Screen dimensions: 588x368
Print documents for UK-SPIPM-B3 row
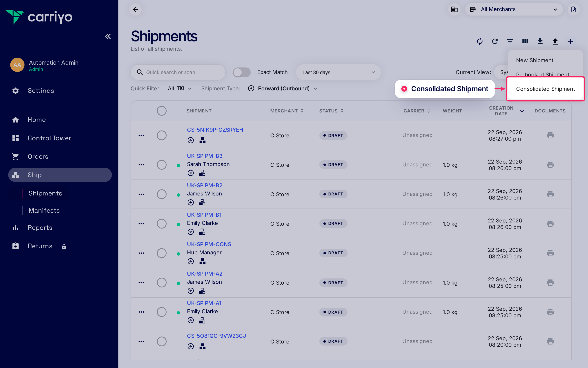click(550, 165)
